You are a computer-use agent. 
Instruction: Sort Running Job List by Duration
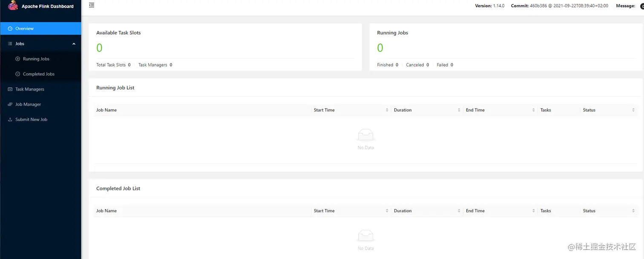pyautogui.click(x=459, y=110)
